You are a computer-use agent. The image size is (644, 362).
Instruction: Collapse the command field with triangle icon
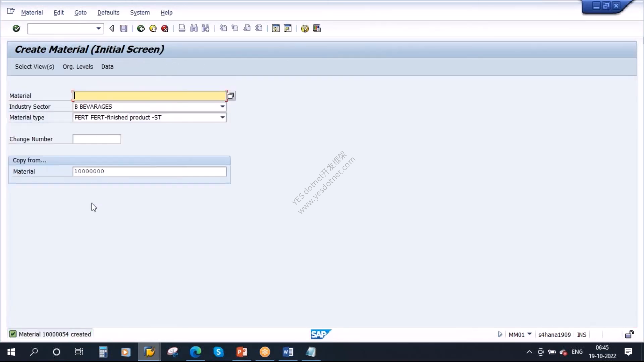pos(112,28)
